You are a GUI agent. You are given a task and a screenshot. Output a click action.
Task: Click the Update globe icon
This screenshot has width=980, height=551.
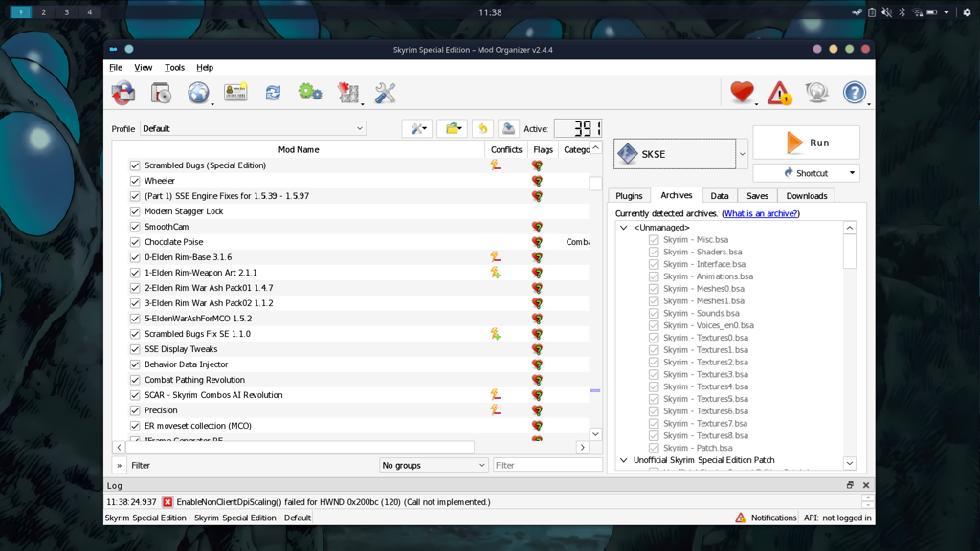(817, 93)
